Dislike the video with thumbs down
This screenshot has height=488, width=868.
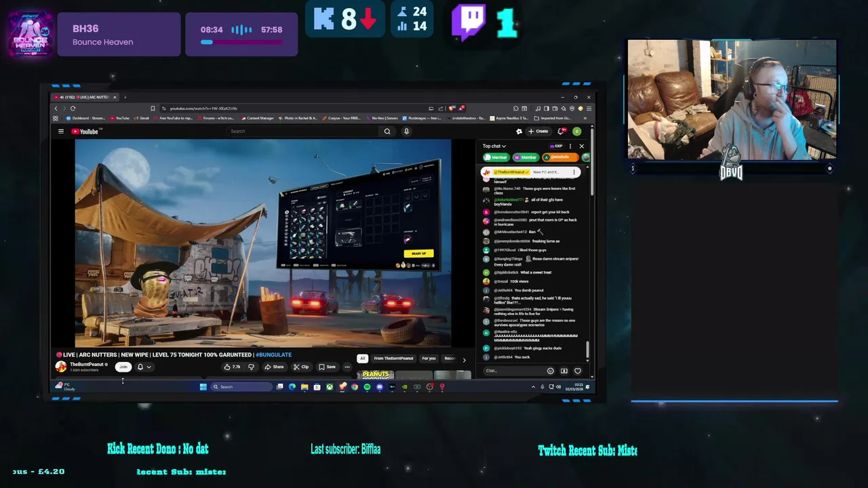251,367
